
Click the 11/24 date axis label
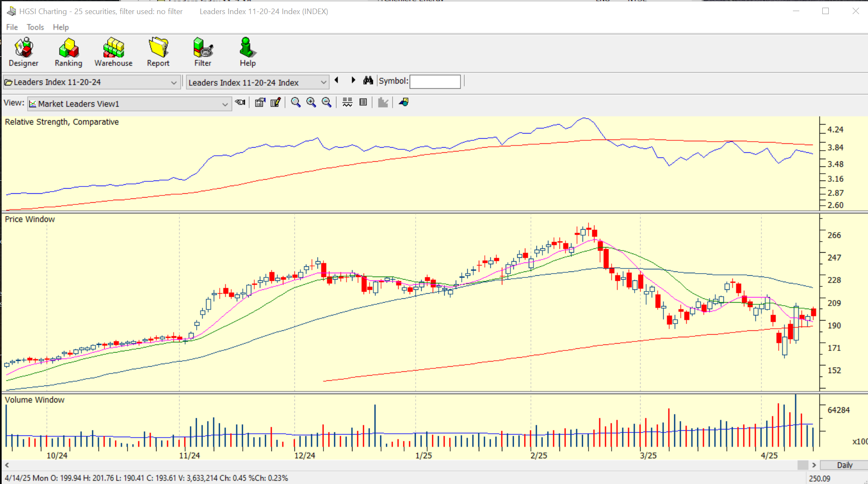coord(189,455)
